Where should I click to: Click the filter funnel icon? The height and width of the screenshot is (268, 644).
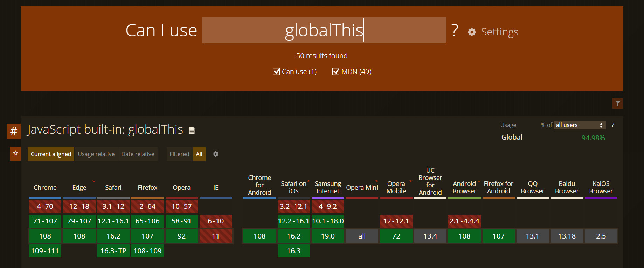618,103
